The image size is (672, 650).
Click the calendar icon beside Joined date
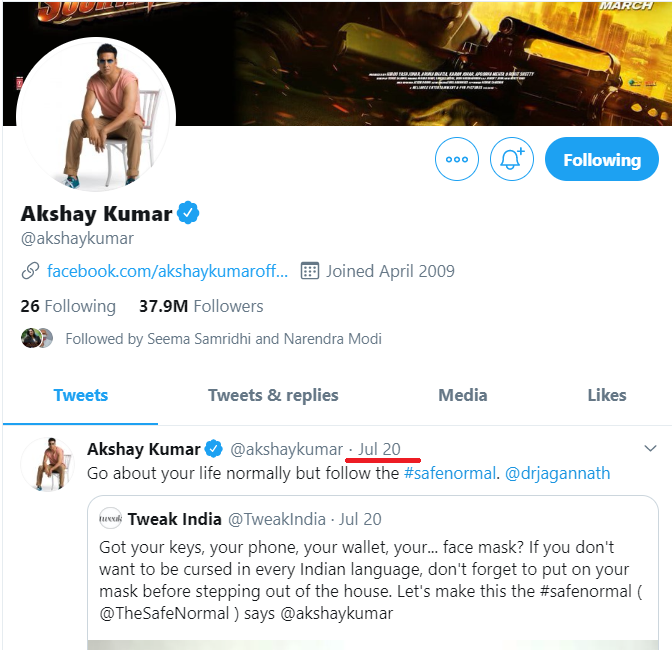click(309, 271)
